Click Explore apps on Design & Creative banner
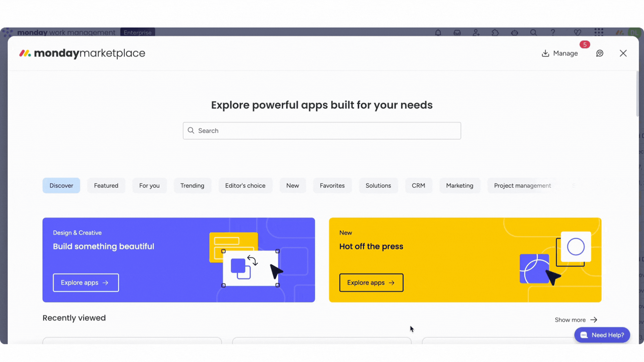 click(86, 283)
